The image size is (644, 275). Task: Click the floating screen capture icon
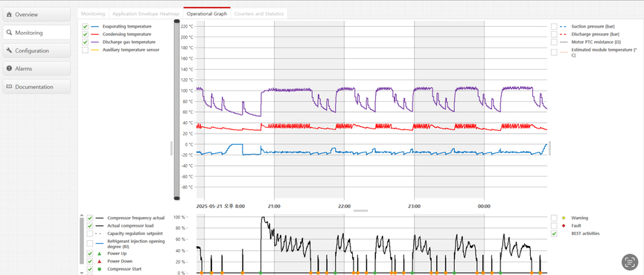click(629, 262)
